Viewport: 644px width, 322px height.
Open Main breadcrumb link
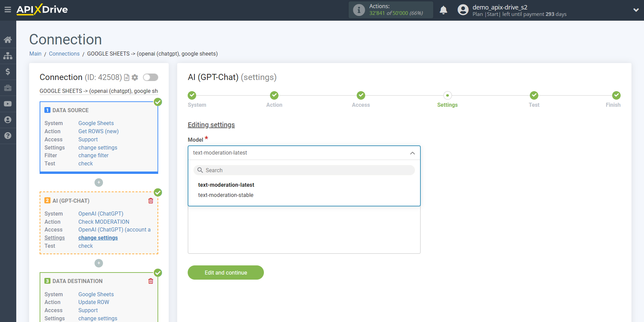[35, 54]
